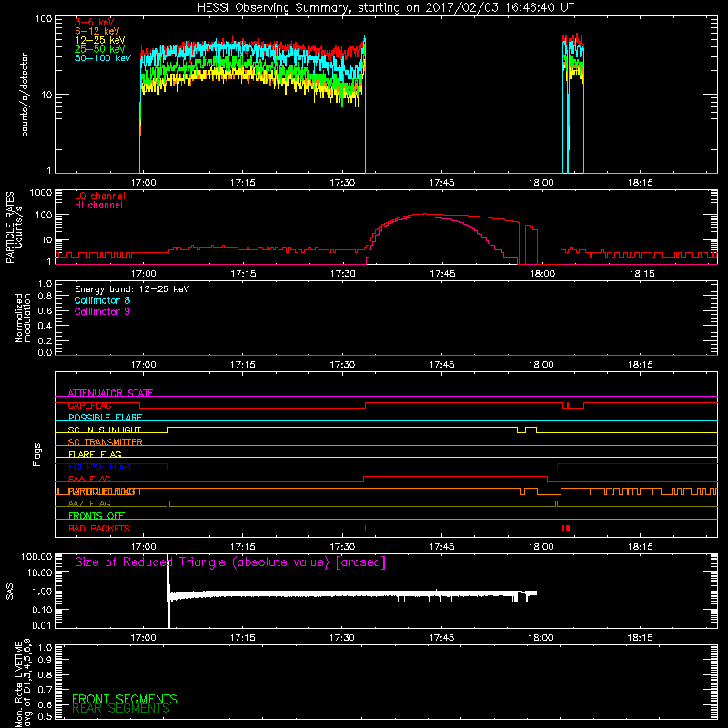Image resolution: width=728 pixels, height=728 pixels.
Task: Click the green 25-50 keV legend entry
Action: [x=100, y=49]
